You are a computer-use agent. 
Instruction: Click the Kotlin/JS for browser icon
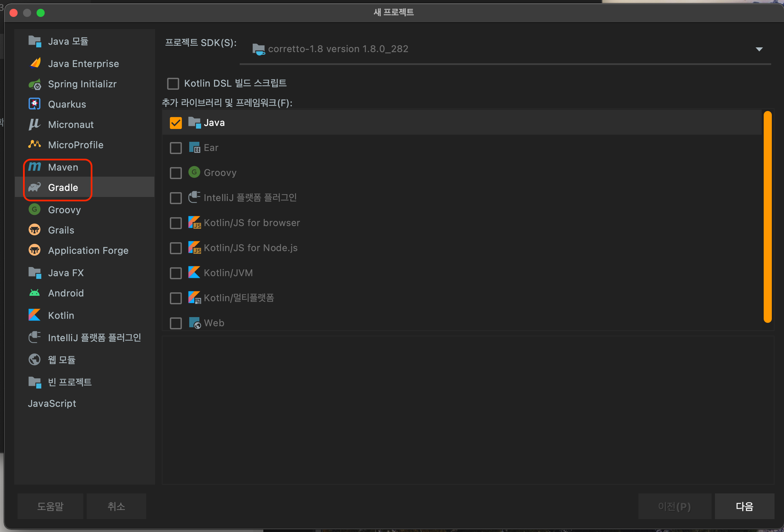click(x=195, y=222)
